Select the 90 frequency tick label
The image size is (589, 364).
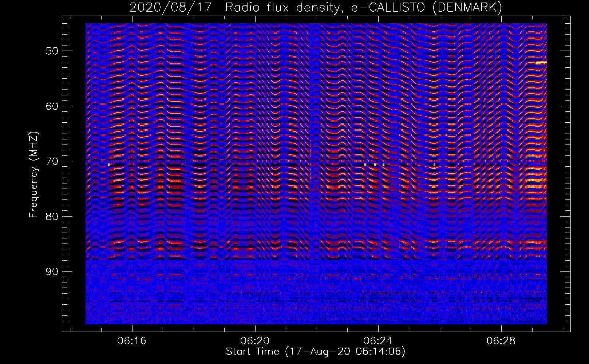click(52, 272)
